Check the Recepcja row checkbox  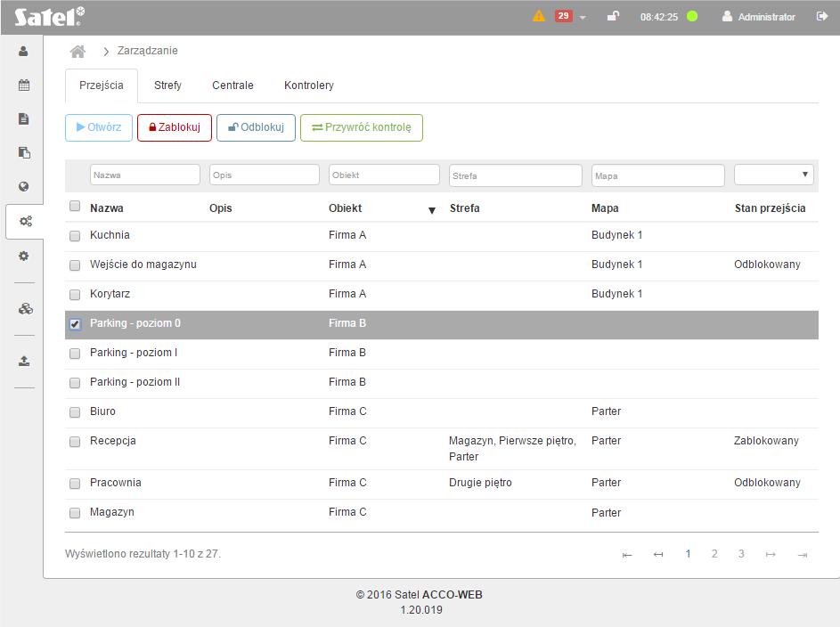[75, 442]
